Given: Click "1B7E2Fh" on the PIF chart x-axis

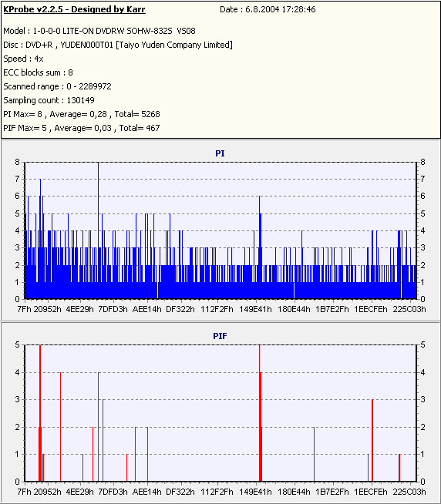Looking at the screenshot, I should (x=332, y=492).
